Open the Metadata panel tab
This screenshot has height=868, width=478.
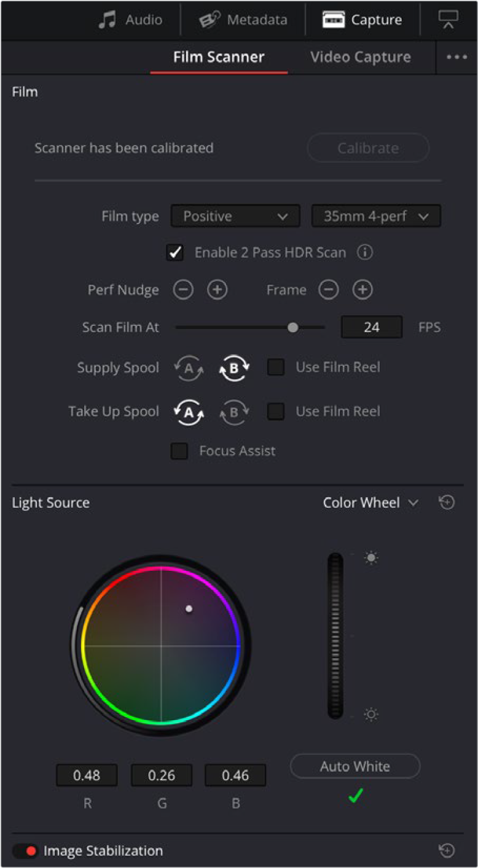(x=243, y=20)
